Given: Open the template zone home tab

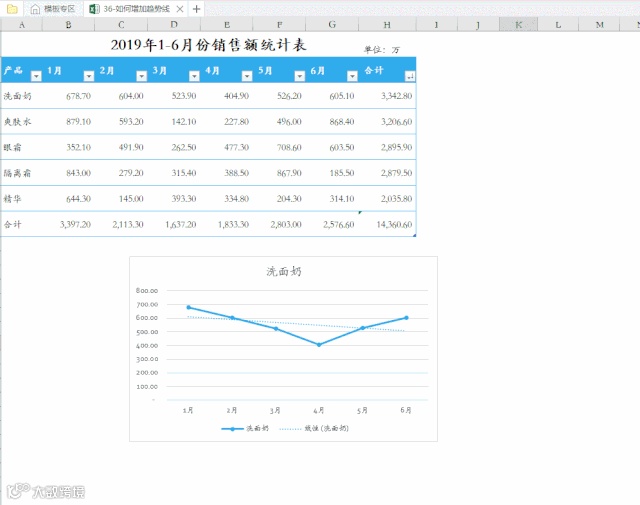Looking at the screenshot, I should (x=53, y=9).
